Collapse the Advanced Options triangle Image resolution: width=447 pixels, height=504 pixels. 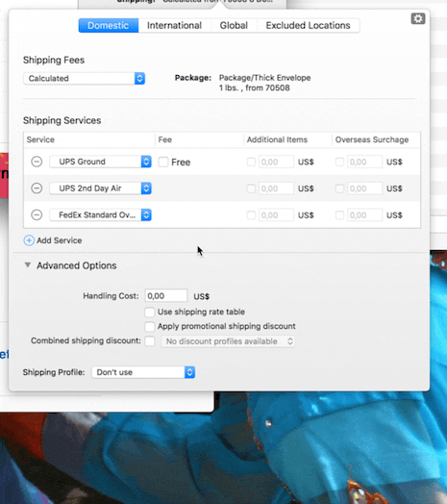pos(28,265)
